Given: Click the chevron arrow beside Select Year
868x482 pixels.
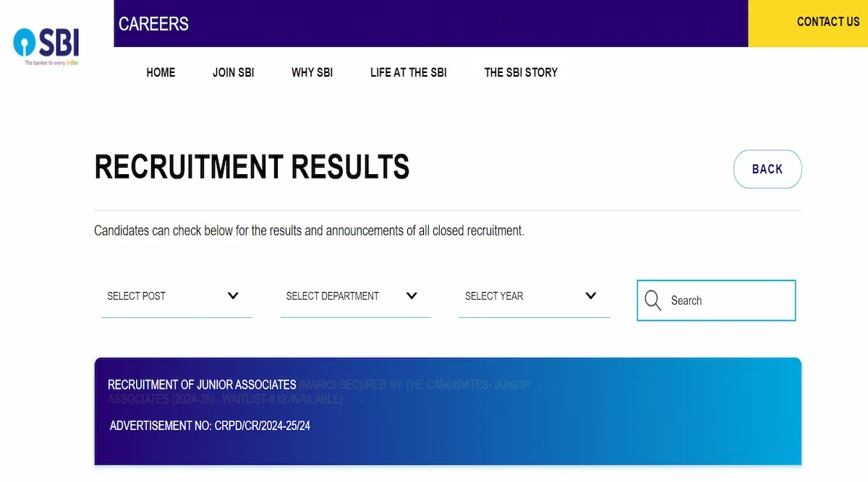Looking at the screenshot, I should click(590, 296).
